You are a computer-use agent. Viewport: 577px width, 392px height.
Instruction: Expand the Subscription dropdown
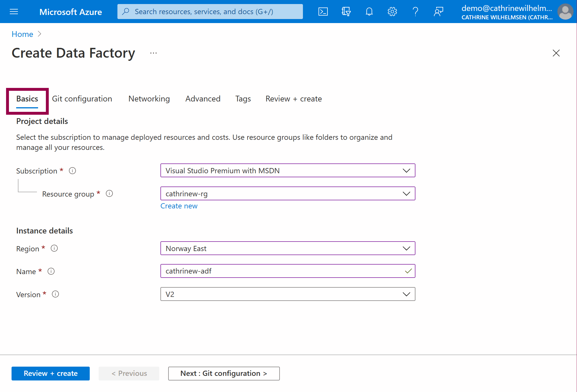pos(288,171)
